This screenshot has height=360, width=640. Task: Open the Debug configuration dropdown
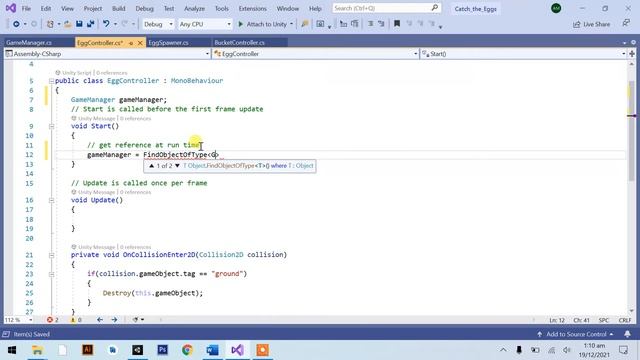click(x=158, y=24)
